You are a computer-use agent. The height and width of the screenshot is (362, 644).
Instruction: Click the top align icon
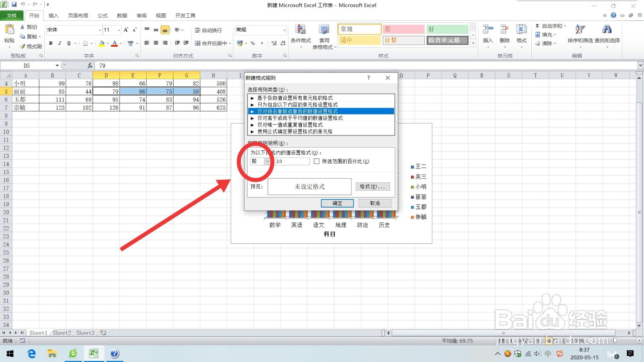[x=147, y=30]
